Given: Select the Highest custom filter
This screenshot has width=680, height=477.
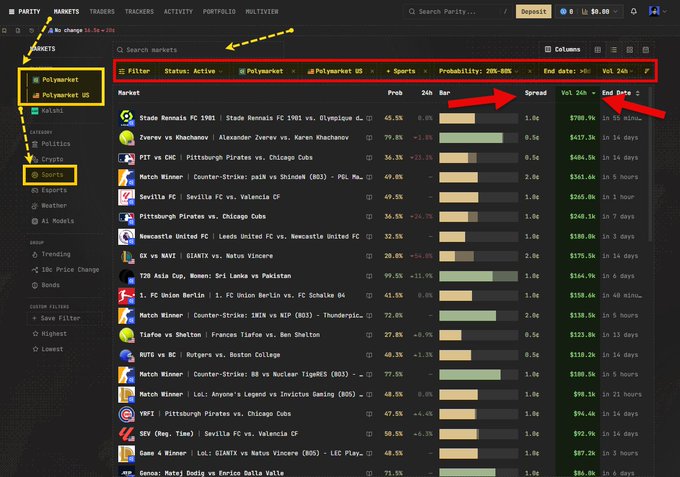Looking at the screenshot, I should click(50, 334).
